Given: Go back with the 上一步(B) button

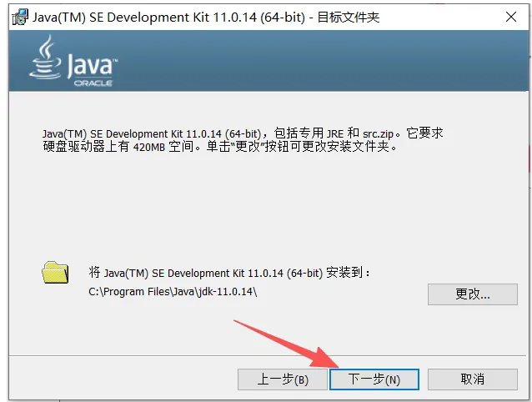Looking at the screenshot, I should coord(283,379).
